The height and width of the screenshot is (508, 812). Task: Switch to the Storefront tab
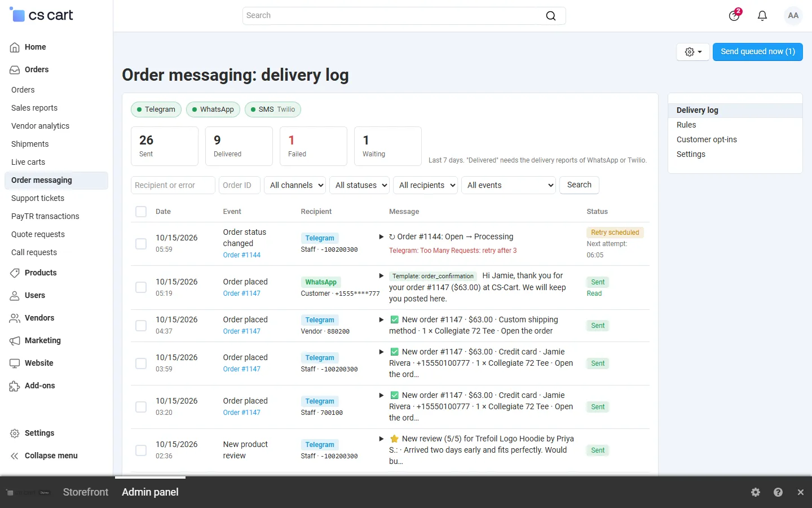click(86, 492)
